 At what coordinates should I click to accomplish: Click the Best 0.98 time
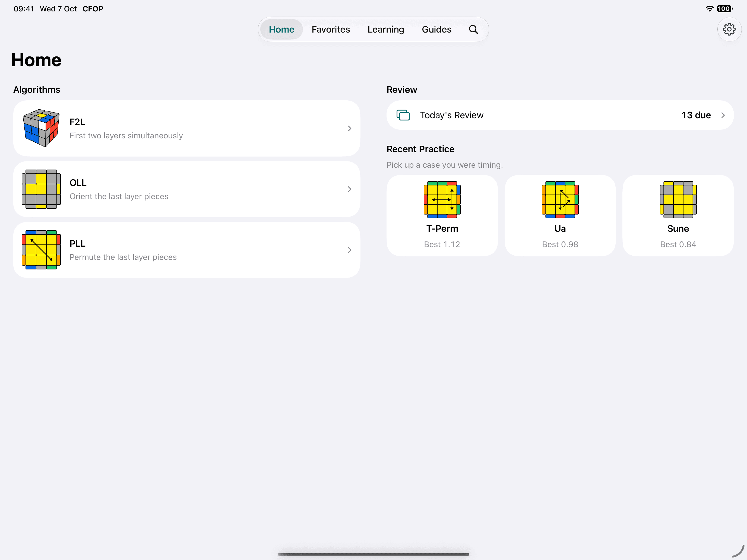pyautogui.click(x=560, y=244)
